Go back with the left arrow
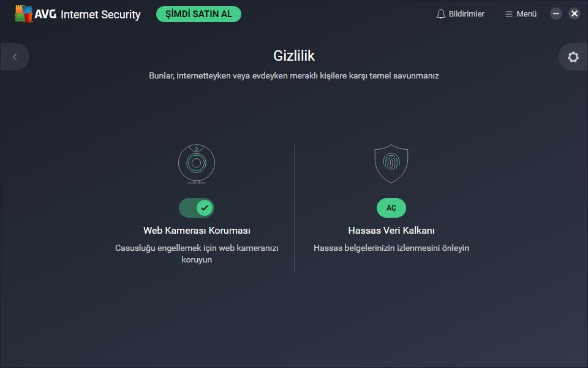 pyautogui.click(x=15, y=57)
